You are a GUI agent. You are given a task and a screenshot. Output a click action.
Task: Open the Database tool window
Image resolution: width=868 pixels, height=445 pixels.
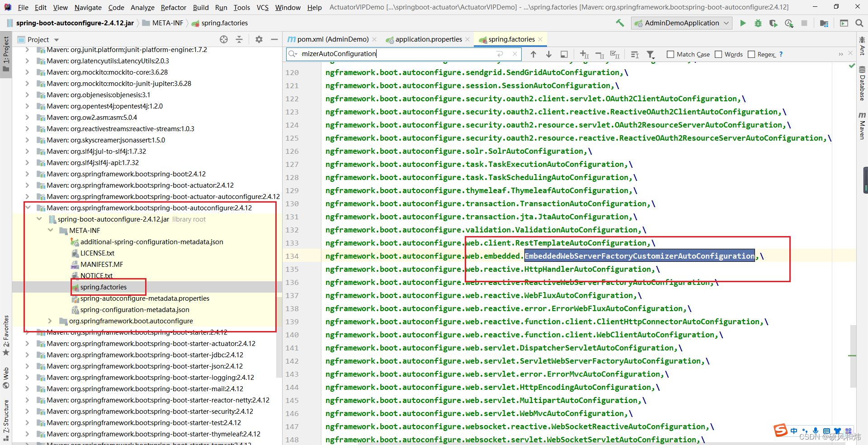point(862,83)
